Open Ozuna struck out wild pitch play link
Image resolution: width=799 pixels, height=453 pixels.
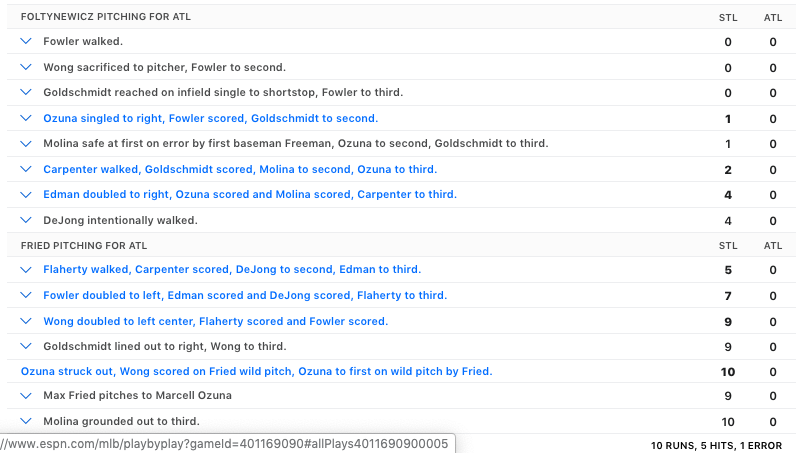[x=256, y=371]
